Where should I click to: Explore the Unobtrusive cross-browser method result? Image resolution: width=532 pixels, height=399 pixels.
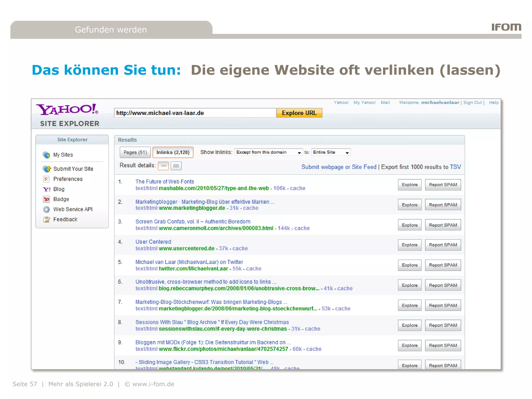(x=410, y=285)
